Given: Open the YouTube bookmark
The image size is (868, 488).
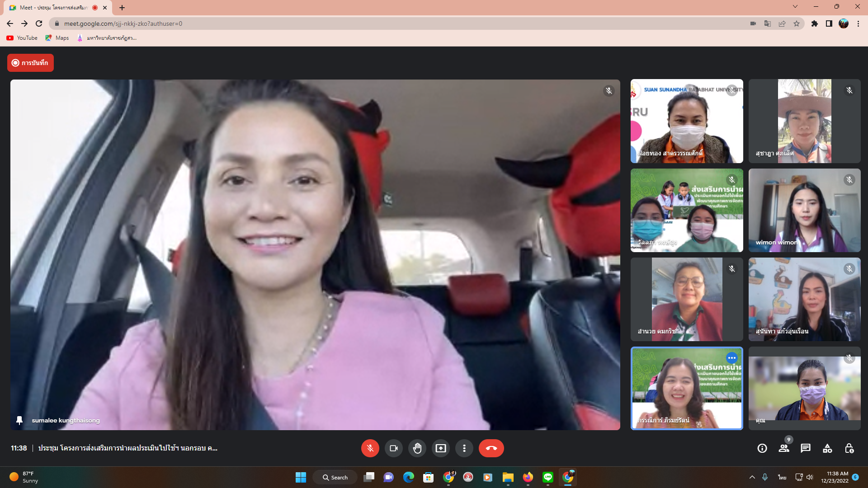Looking at the screenshot, I should [x=22, y=38].
